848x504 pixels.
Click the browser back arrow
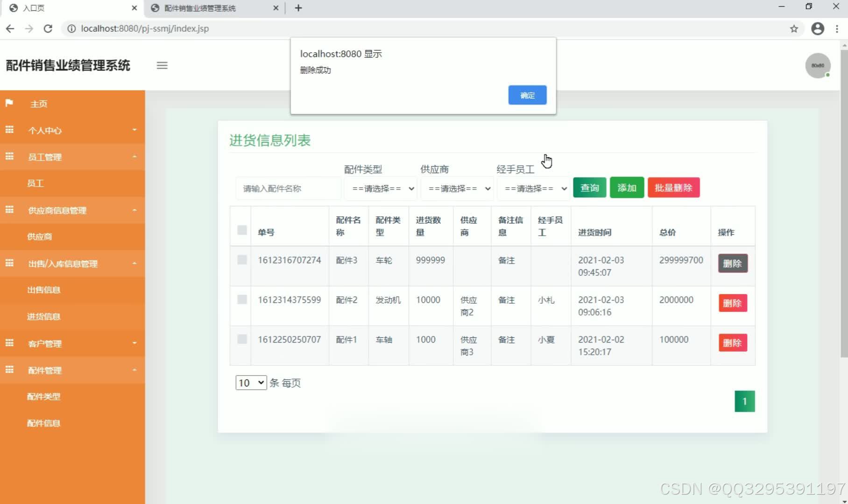[10, 28]
